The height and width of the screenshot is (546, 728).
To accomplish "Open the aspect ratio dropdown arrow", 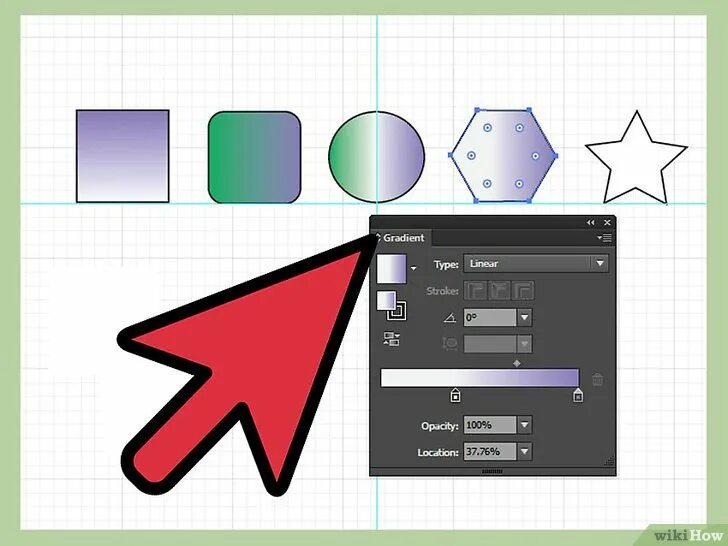I will coord(525,344).
